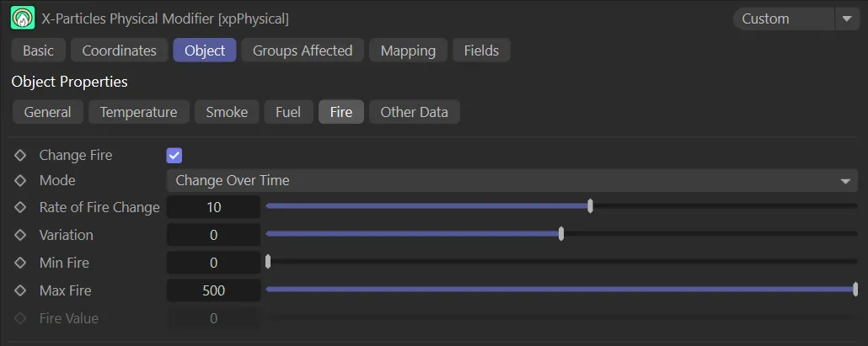Image resolution: width=868 pixels, height=346 pixels.
Task: Click keyframe diamond beside Variation
Action: click(x=21, y=235)
